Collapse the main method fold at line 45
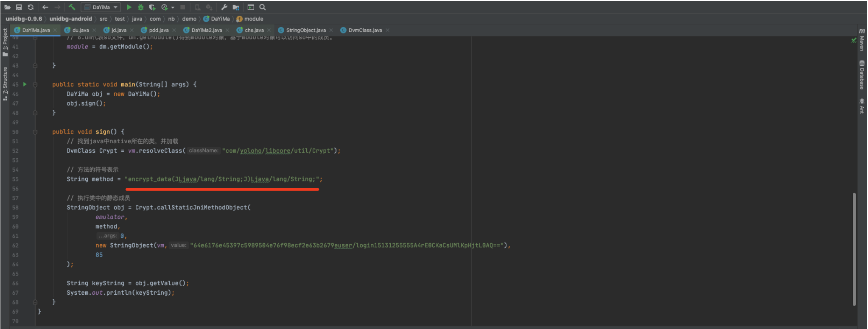 click(x=35, y=84)
